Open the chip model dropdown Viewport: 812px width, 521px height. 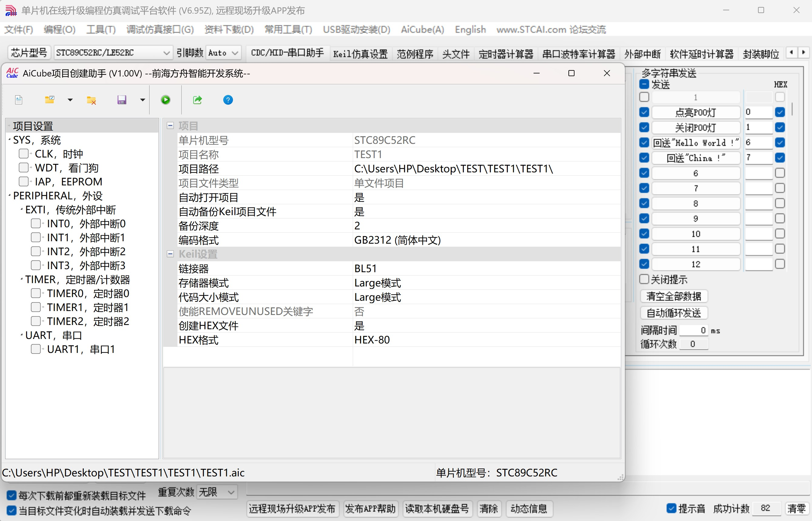coord(166,52)
